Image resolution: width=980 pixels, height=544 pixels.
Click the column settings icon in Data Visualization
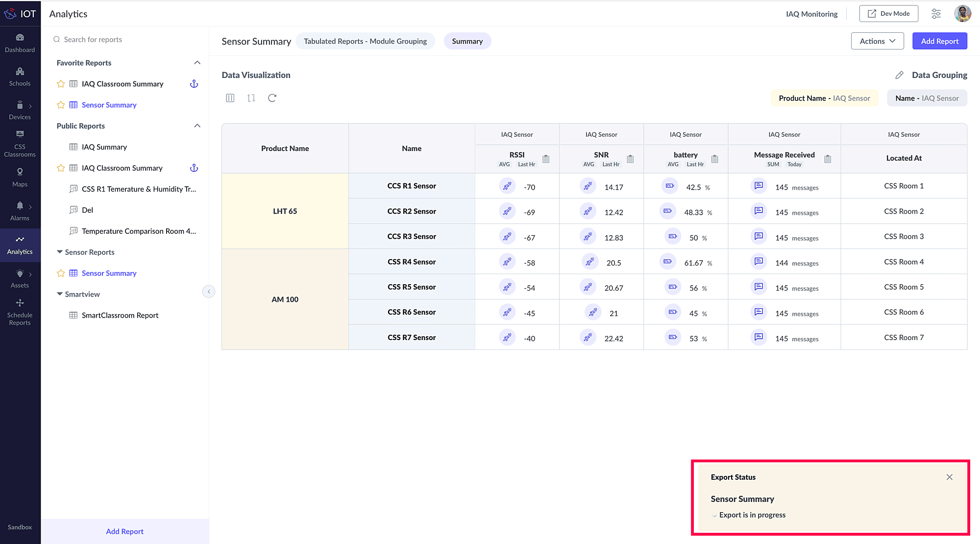pos(230,98)
